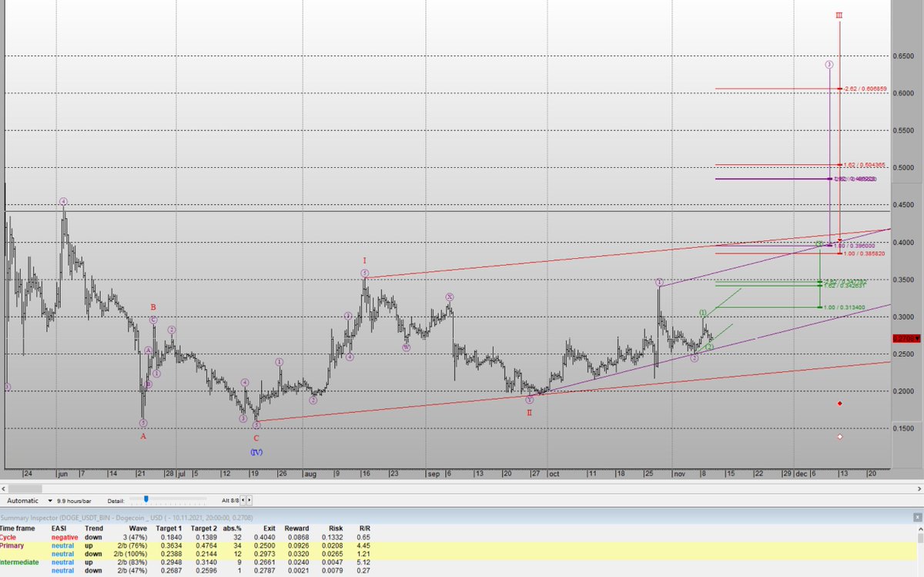Image resolution: width=924 pixels, height=577 pixels.
Task: Click the red wave A label
Action: pyautogui.click(x=143, y=436)
